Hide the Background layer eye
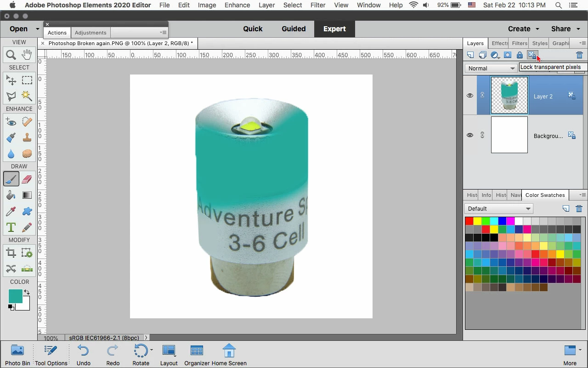Screen dimensions: 588x368 (469, 135)
